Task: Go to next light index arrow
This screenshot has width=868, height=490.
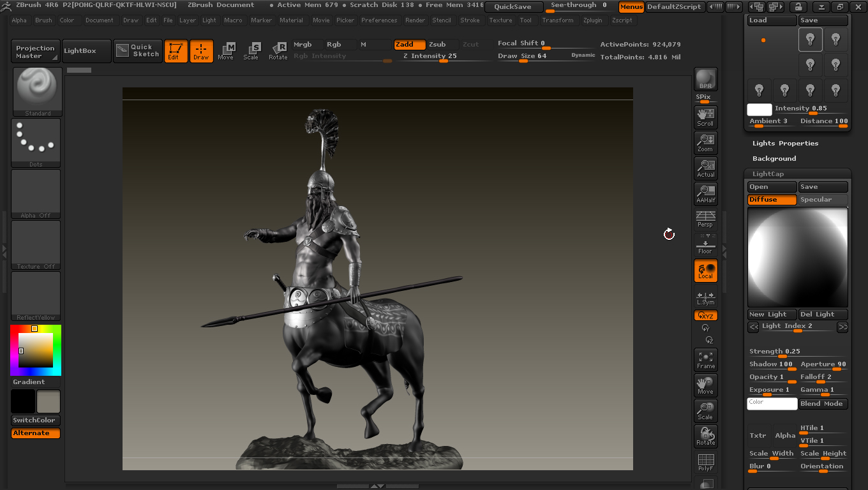Action: [842, 327]
